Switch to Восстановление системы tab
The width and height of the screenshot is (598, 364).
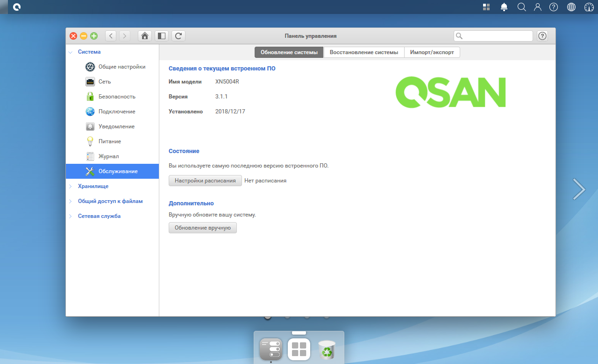click(364, 52)
